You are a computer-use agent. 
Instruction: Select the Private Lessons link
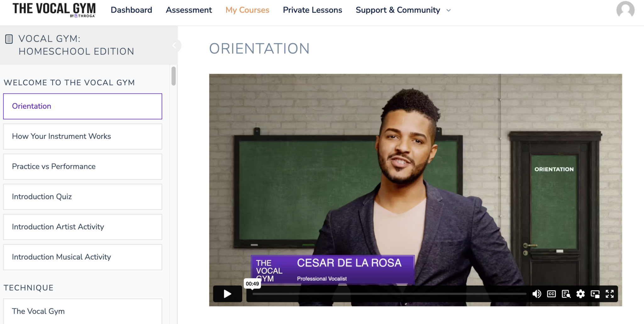312,10
